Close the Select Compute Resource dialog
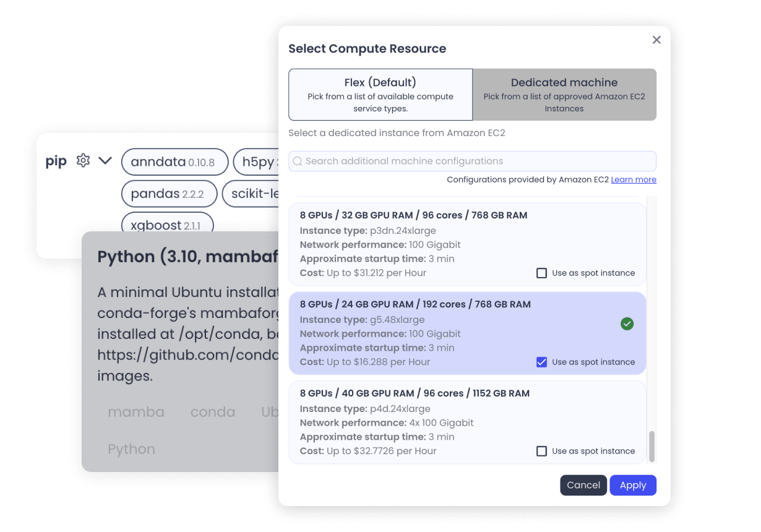Viewport: 761px width, 532px height. pyautogui.click(x=656, y=40)
